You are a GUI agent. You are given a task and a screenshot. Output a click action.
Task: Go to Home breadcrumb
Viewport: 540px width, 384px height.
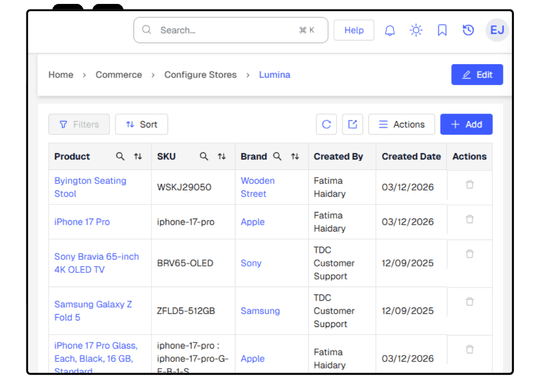click(61, 75)
